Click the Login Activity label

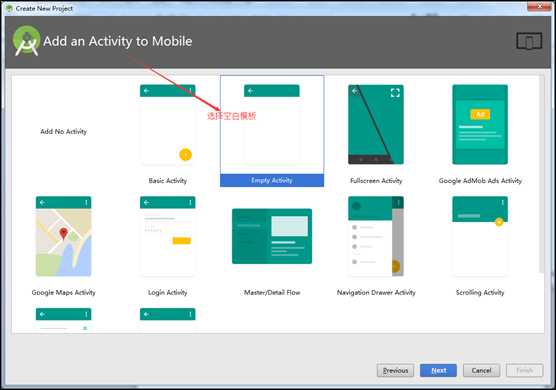click(x=168, y=292)
